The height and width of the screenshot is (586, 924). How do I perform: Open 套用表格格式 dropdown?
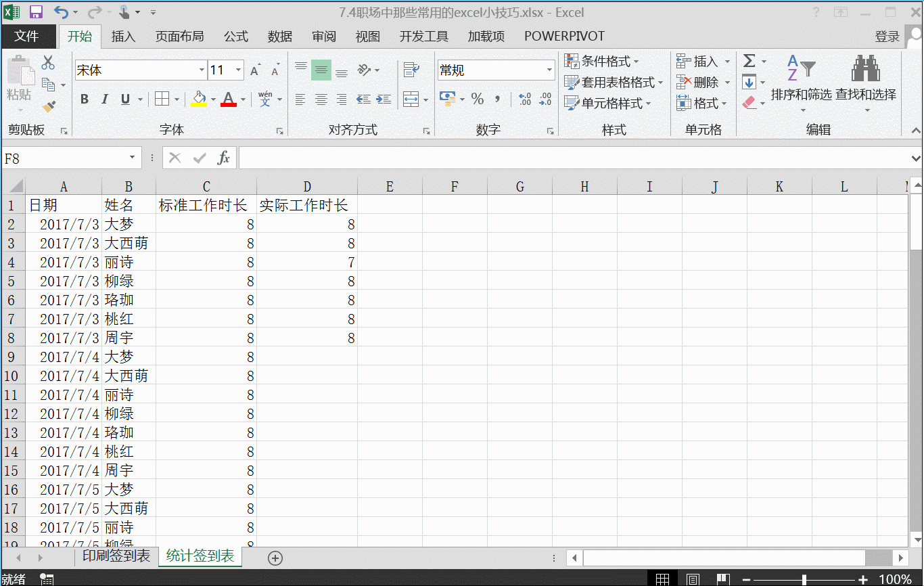614,83
